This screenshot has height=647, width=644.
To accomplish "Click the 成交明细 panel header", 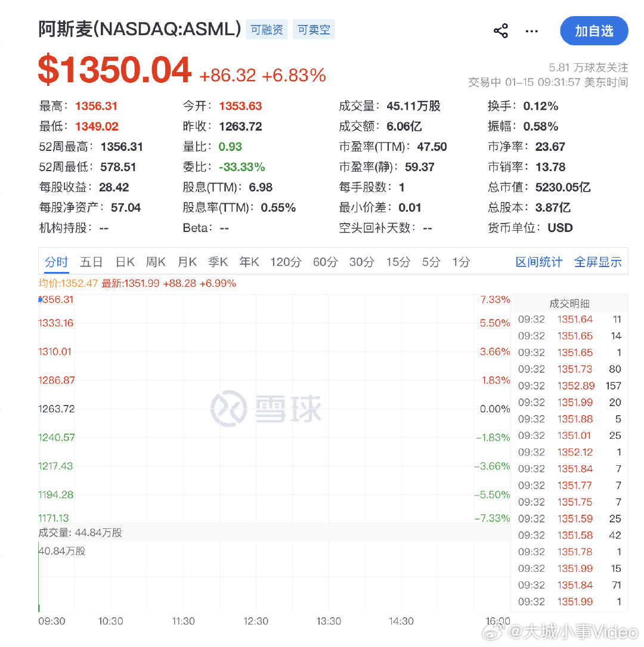I will 569,303.
